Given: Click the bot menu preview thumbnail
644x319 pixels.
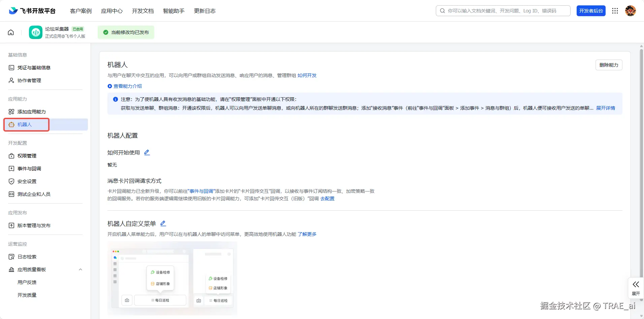Looking at the screenshot, I should 172,278.
